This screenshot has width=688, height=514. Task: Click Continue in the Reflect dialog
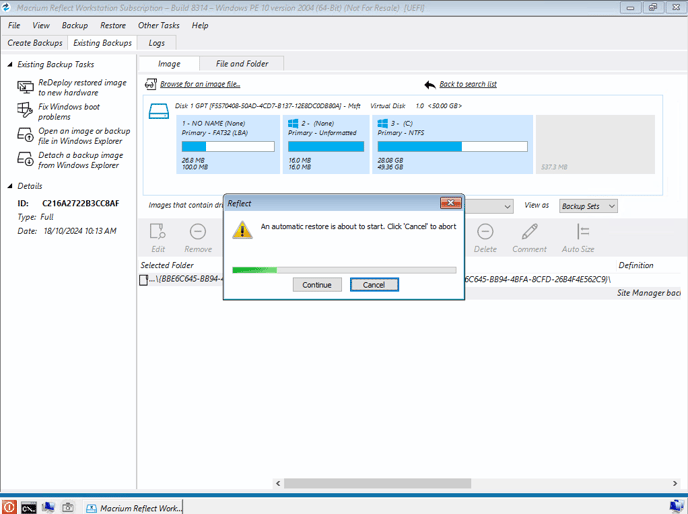[x=317, y=285]
